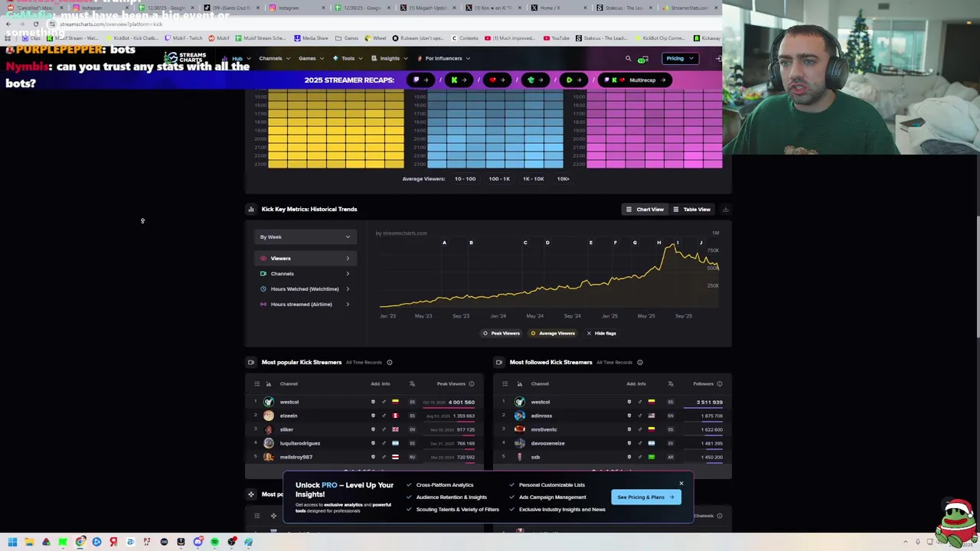Click the Peak Viewers column info icon
This screenshot has height=551, width=980.
coord(471,383)
